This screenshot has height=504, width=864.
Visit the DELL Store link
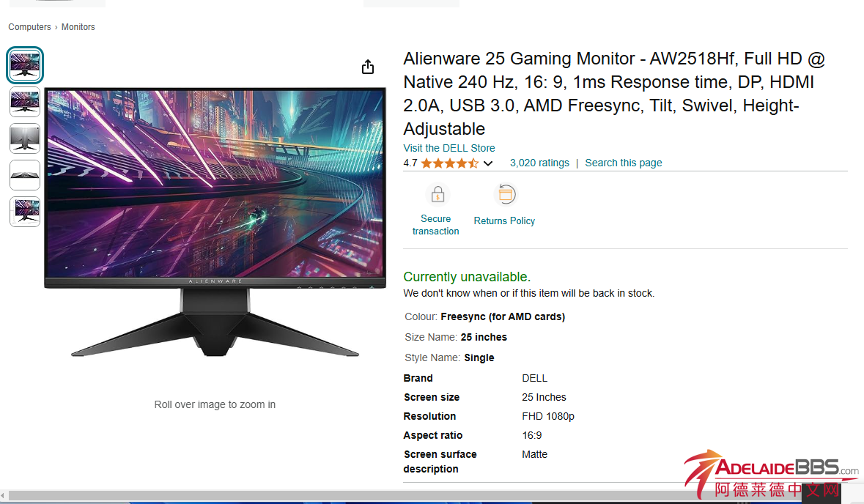pos(449,148)
